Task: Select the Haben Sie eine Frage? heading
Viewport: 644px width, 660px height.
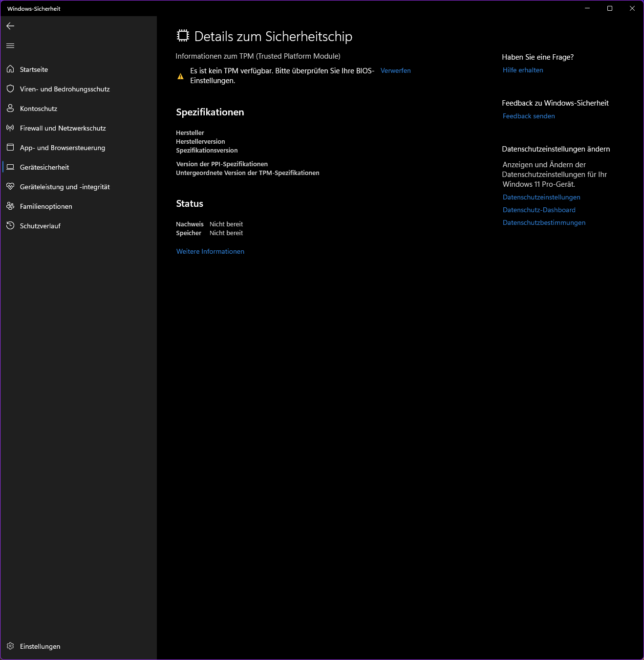Action: pos(537,57)
